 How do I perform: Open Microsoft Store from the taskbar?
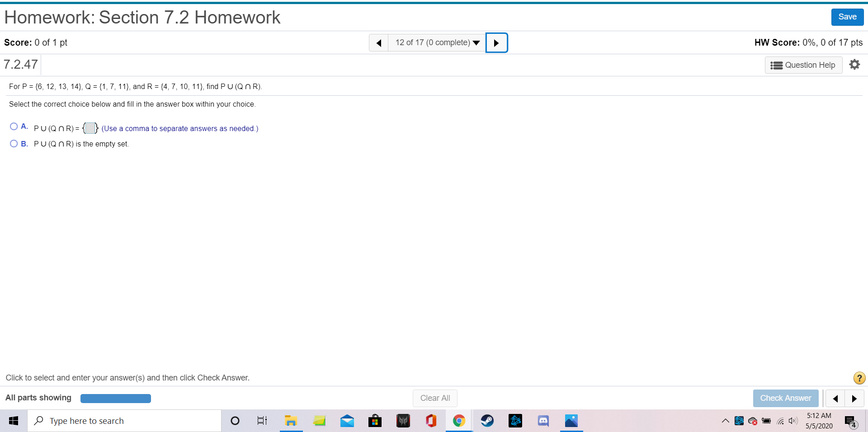point(375,421)
